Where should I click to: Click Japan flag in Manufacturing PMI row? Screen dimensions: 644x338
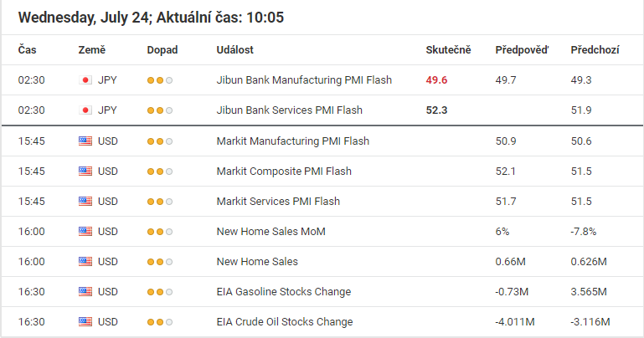point(85,80)
